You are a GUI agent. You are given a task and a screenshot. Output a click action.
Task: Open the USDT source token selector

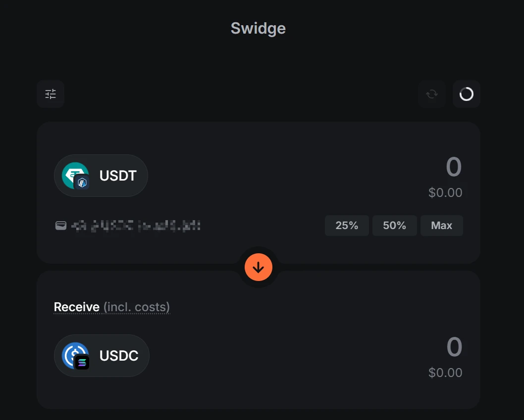click(117, 176)
